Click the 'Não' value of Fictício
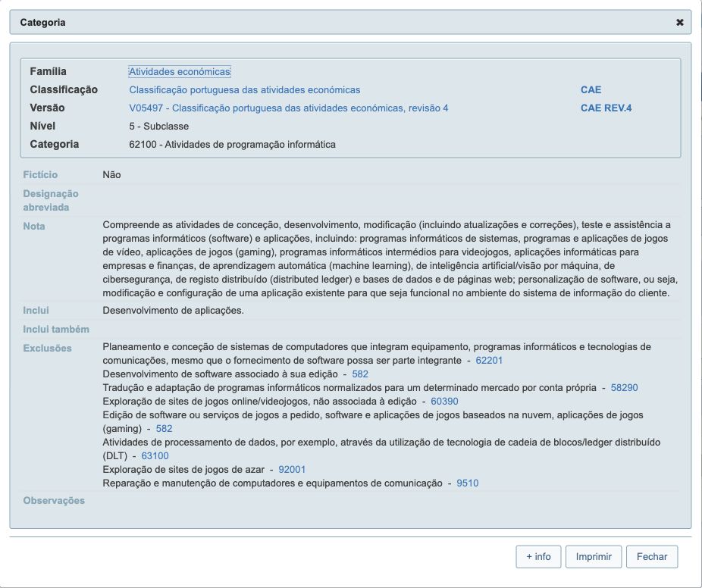 111,175
